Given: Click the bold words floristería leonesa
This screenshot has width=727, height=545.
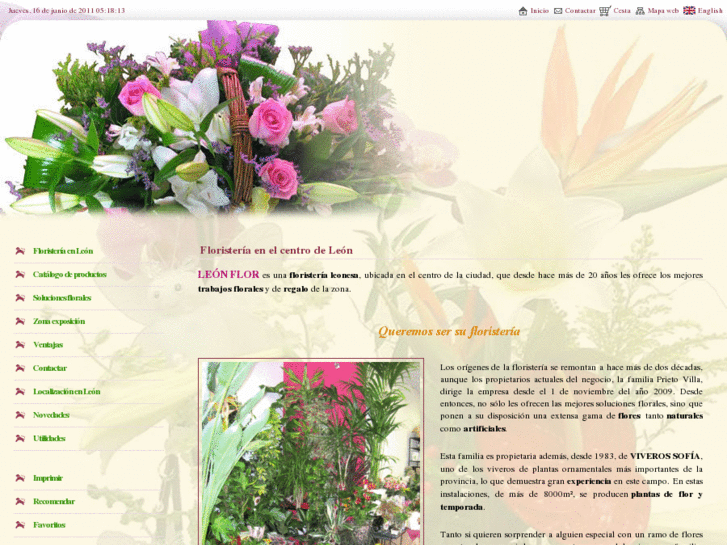Looking at the screenshot, I should [x=324, y=275].
